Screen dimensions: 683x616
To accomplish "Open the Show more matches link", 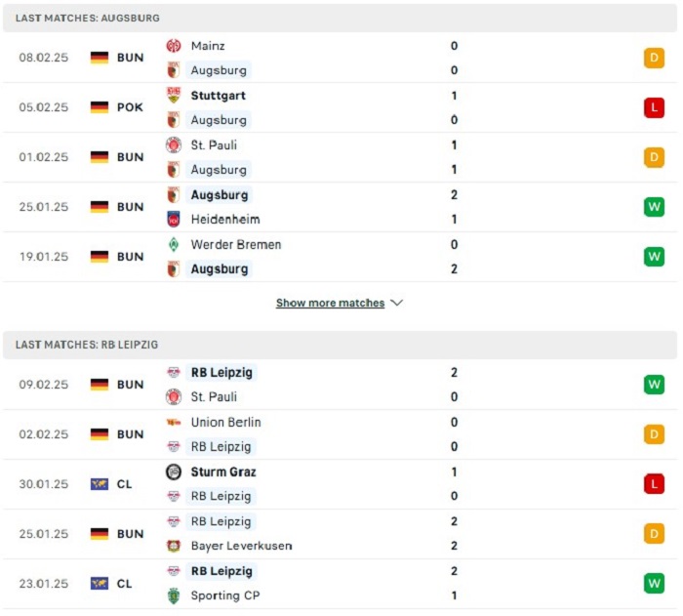I will (330, 303).
